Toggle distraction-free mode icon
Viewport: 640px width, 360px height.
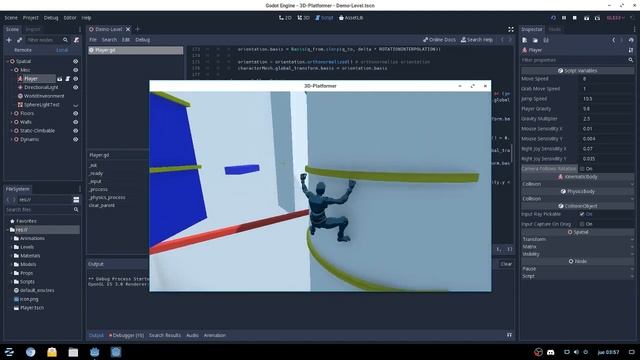pos(511,29)
